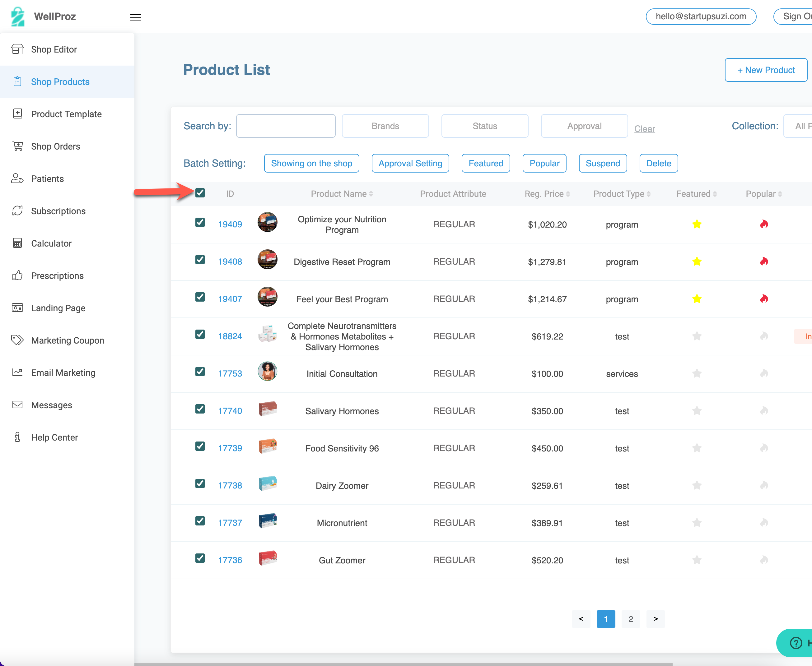The image size is (812, 666).
Task: Click the hamburger menu icon
Action: click(136, 18)
